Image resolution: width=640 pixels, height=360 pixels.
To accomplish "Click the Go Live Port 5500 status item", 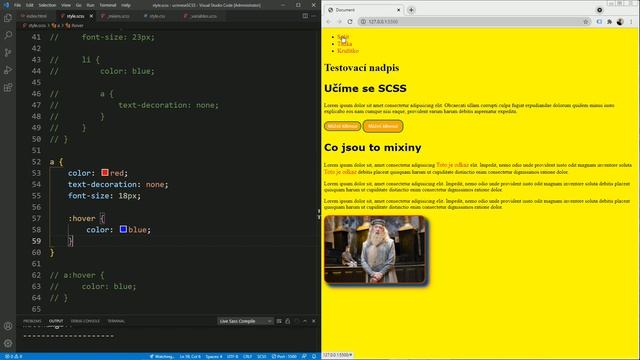I will click(x=284, y=356).
